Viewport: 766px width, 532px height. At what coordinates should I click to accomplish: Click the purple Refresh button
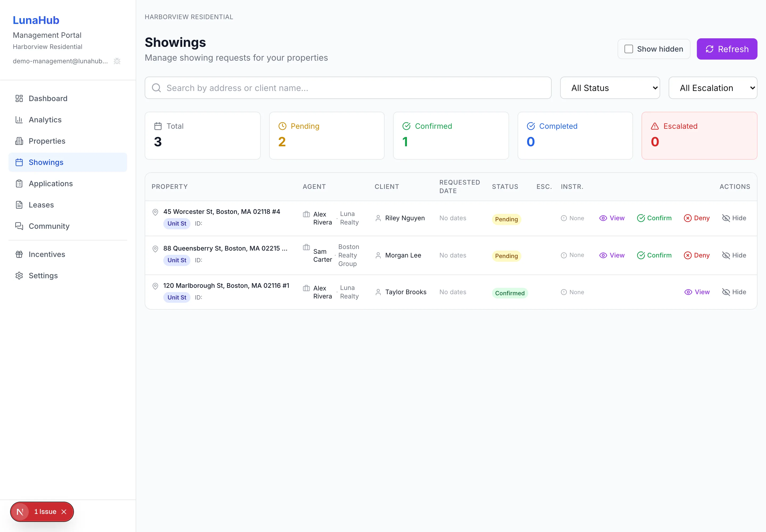pos(727,49)
